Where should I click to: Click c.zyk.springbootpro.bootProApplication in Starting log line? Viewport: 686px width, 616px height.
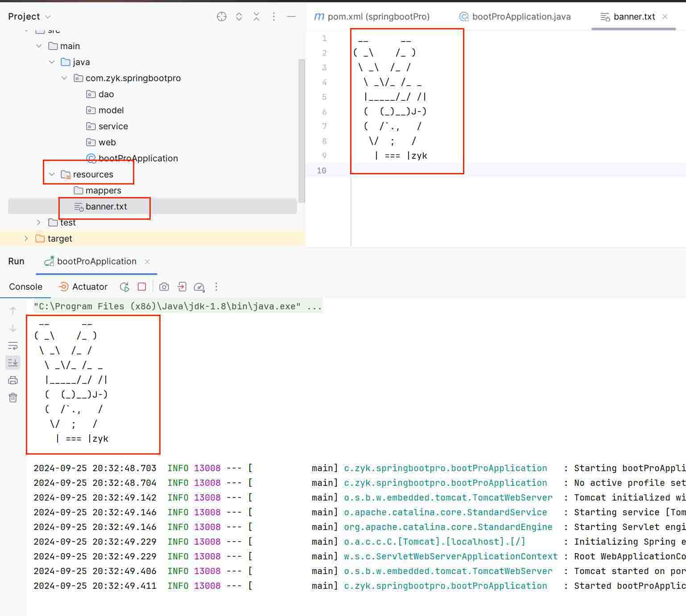tap(445, 468)
